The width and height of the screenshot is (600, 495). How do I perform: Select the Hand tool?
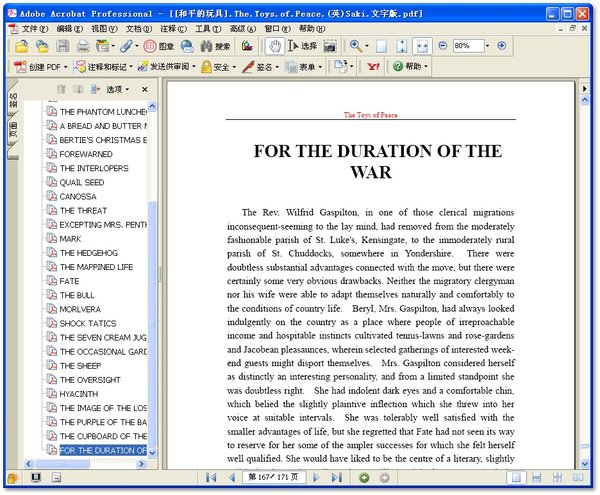click(274, 46)
